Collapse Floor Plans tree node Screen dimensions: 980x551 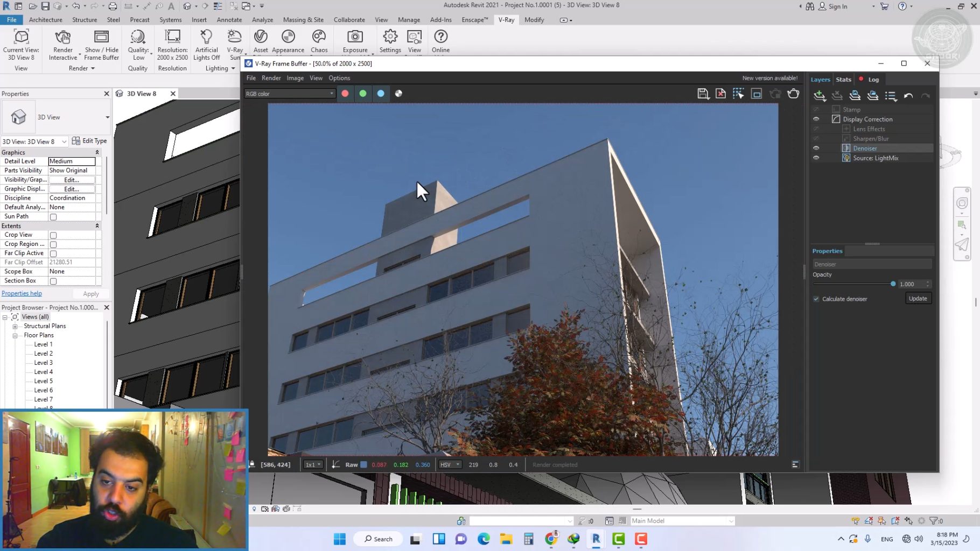[15, 335]
